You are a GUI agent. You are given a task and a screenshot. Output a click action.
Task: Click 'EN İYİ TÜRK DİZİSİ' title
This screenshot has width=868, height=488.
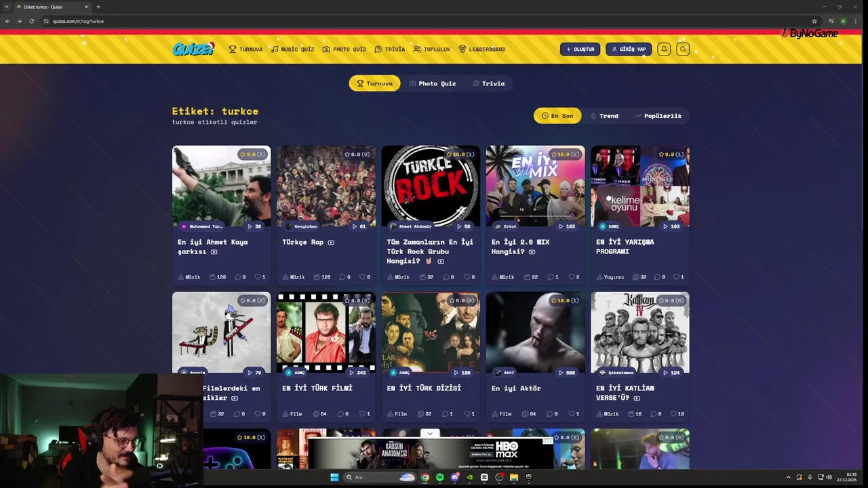tap(424, 388)
